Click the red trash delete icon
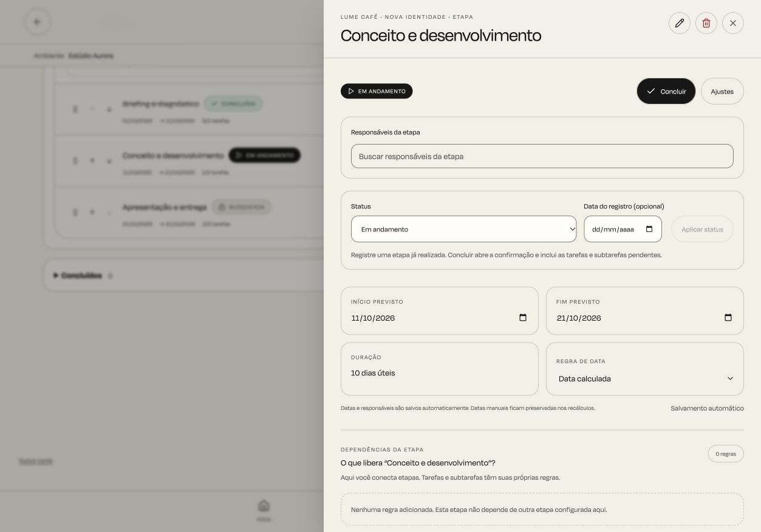This screenshot has height=532, width=761. 706,23
